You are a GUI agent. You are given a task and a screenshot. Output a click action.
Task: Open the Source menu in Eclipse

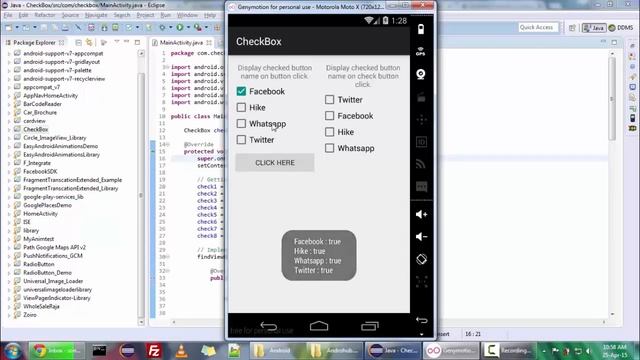(x=70, y=15)
